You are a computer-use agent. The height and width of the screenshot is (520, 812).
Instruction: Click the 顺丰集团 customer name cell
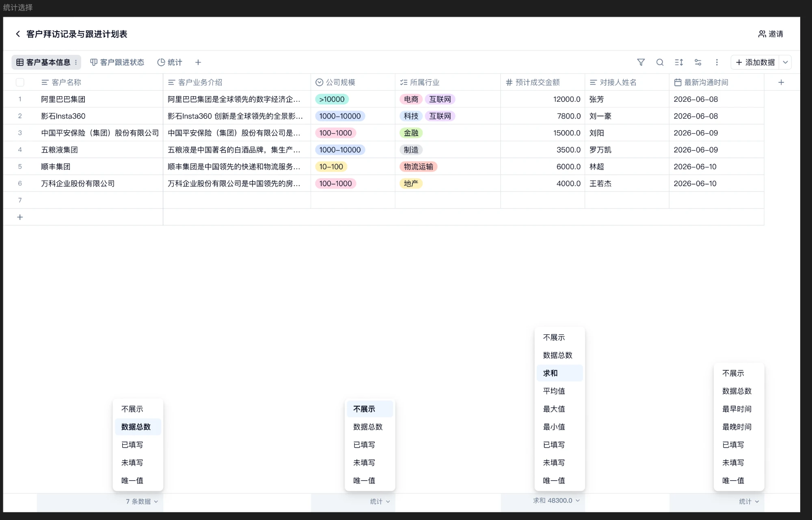pos(100,167)
